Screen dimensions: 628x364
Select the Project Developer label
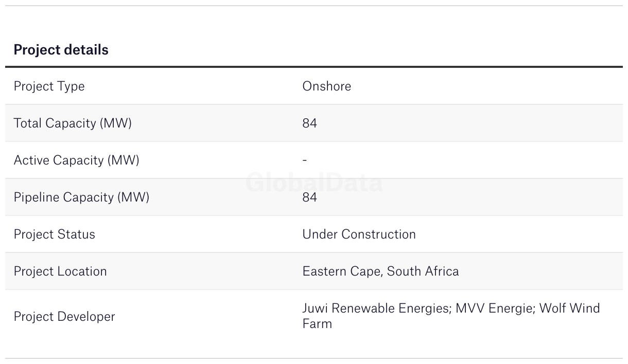pyautogui.click(x=64, y=317)
